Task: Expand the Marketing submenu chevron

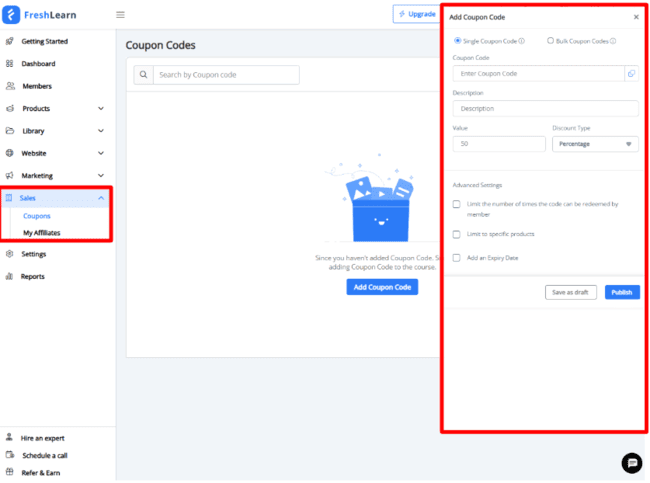Action: pos(101,175)
